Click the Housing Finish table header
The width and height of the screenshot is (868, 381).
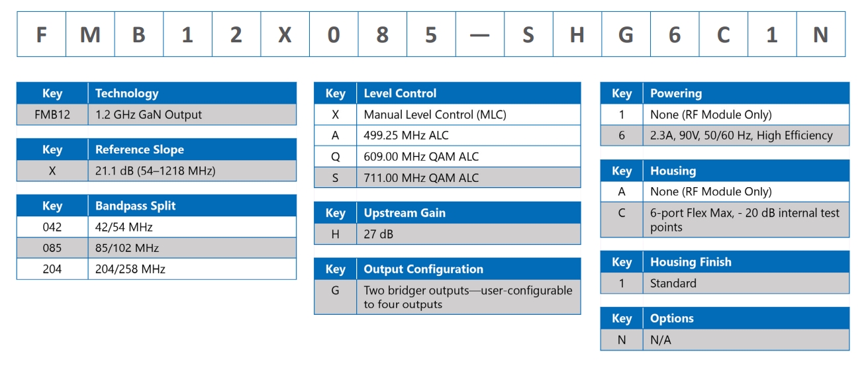746,262
